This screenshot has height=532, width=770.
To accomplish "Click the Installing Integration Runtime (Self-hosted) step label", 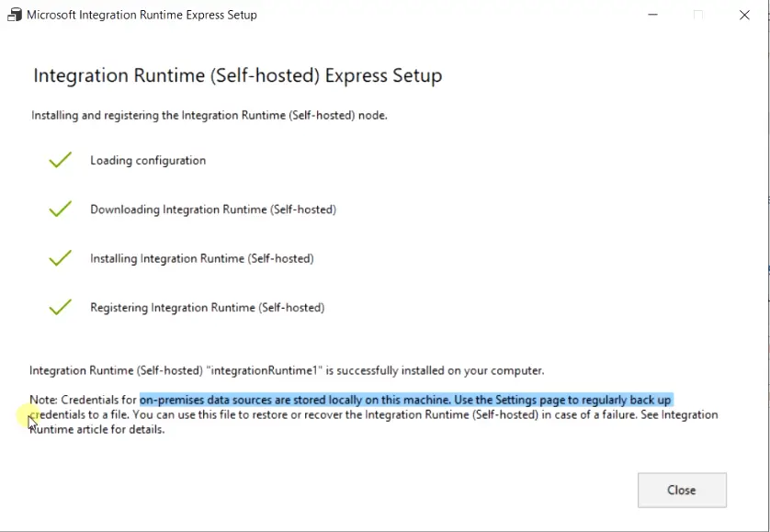I will [x=202, y=259].
